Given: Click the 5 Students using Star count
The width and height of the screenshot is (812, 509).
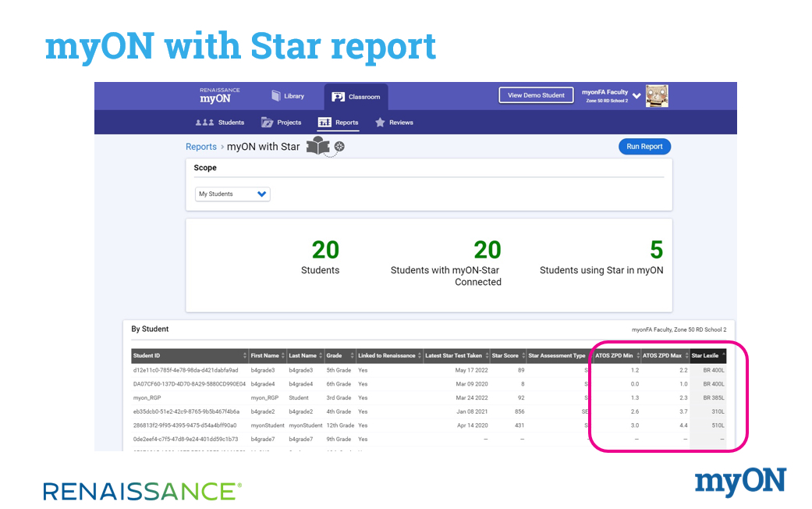Looking at the screenshot, I should (x=656, y=250).
